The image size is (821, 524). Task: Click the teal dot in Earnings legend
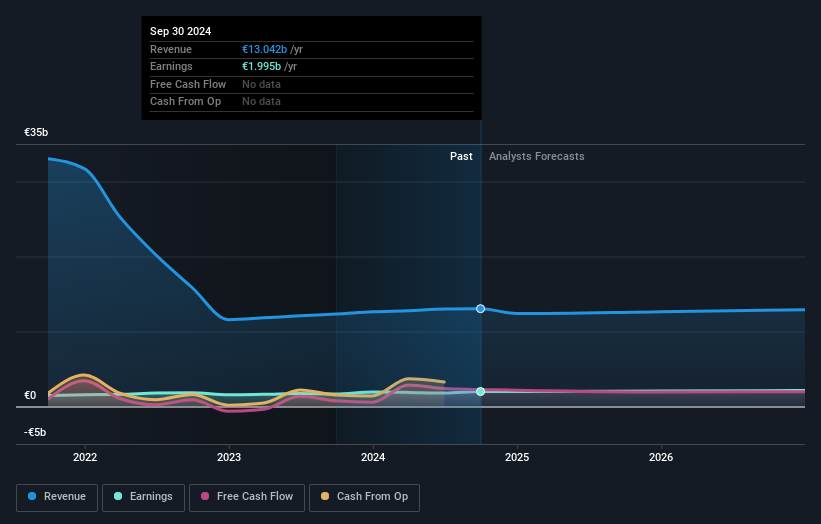(118, 496)
